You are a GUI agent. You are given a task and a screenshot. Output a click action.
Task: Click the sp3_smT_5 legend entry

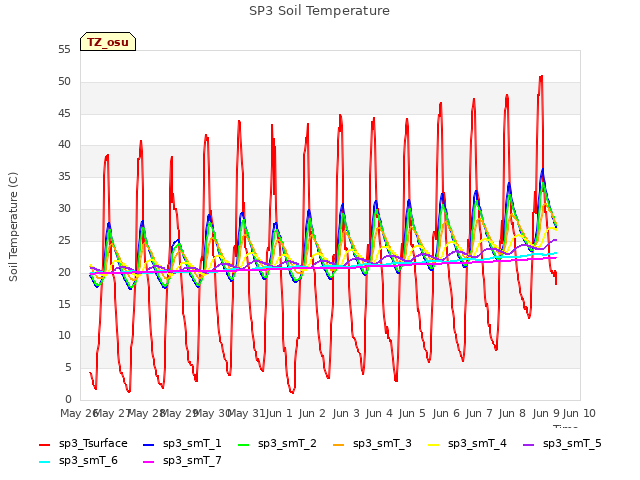coord(562,443)
